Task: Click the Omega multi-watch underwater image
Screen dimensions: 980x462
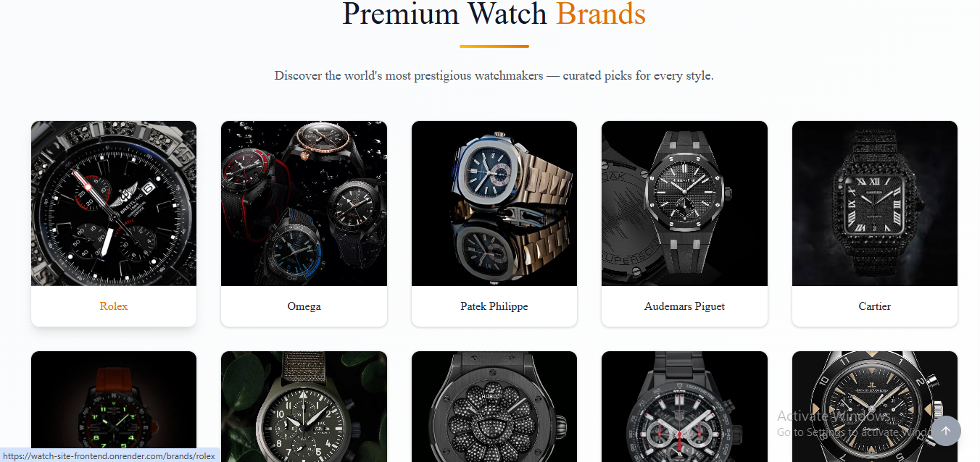Action: (304, 203)
